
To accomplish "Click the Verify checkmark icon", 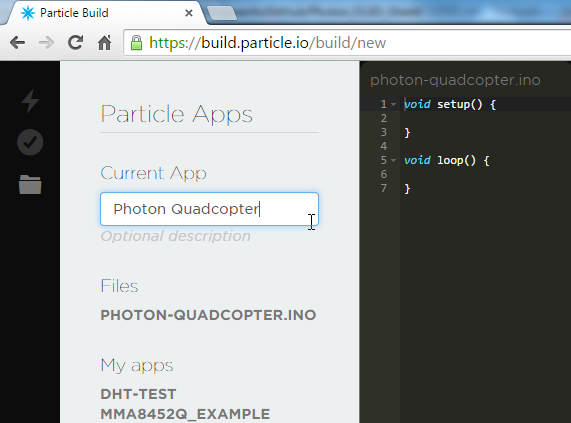I will (x=30, y=142).
